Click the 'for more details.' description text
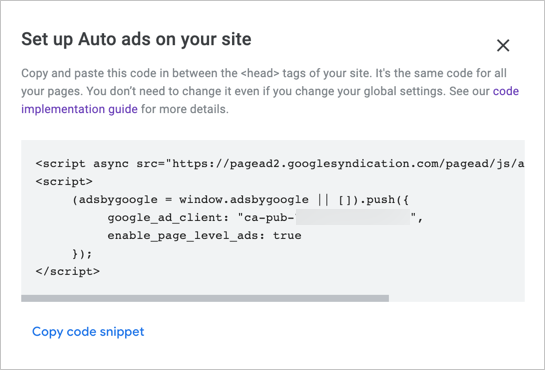This screenshot has width=545, height=370. pos(185,109)
